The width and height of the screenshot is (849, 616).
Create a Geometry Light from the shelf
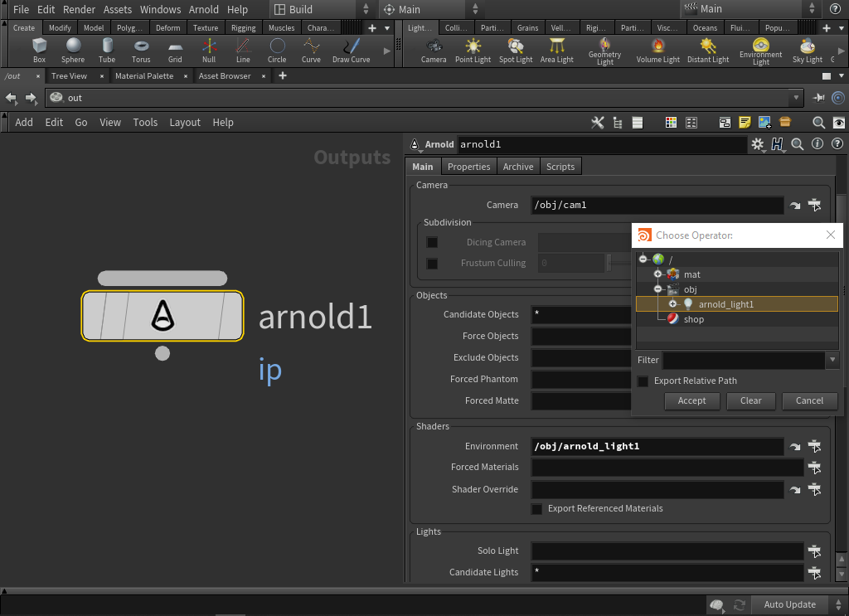click(604, 51)
